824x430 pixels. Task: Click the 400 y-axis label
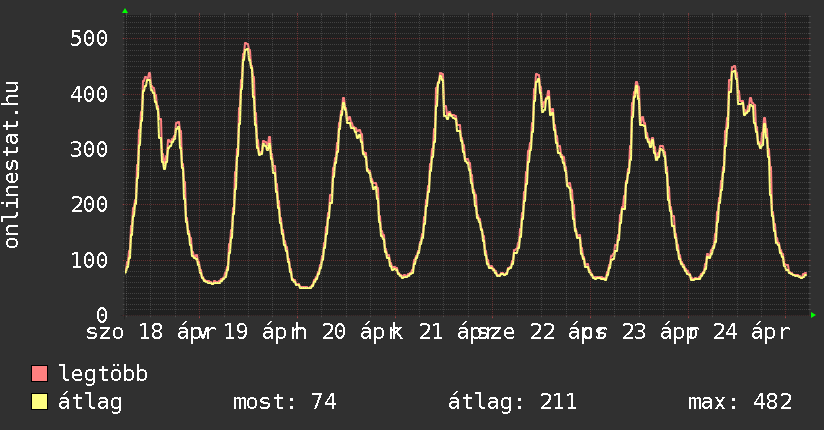click(89, 94)
